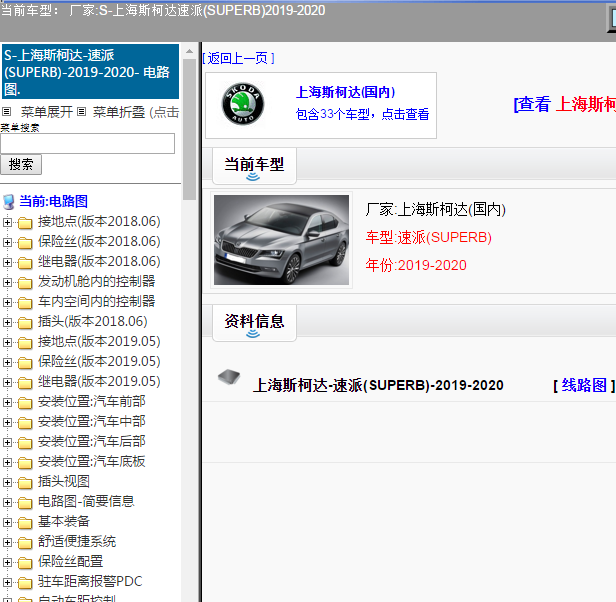Click the folder icon for 插头视图
Viewport: 616px width, 602px height.
[25, 483]
